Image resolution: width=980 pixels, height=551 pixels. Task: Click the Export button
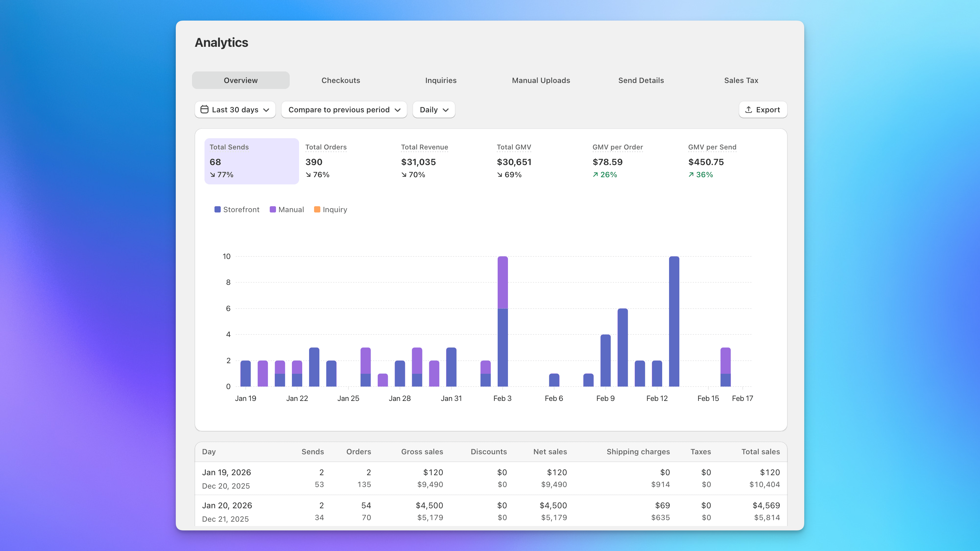pos(762,110)
